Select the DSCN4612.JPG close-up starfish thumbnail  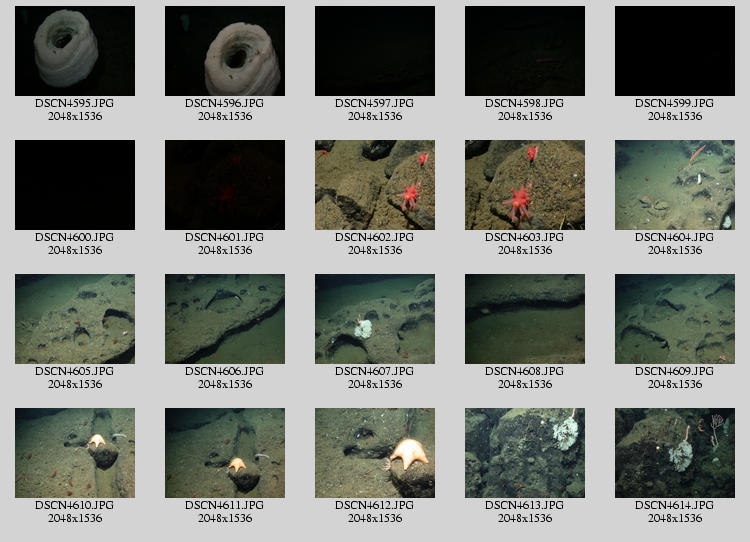[x=374, y=453]
